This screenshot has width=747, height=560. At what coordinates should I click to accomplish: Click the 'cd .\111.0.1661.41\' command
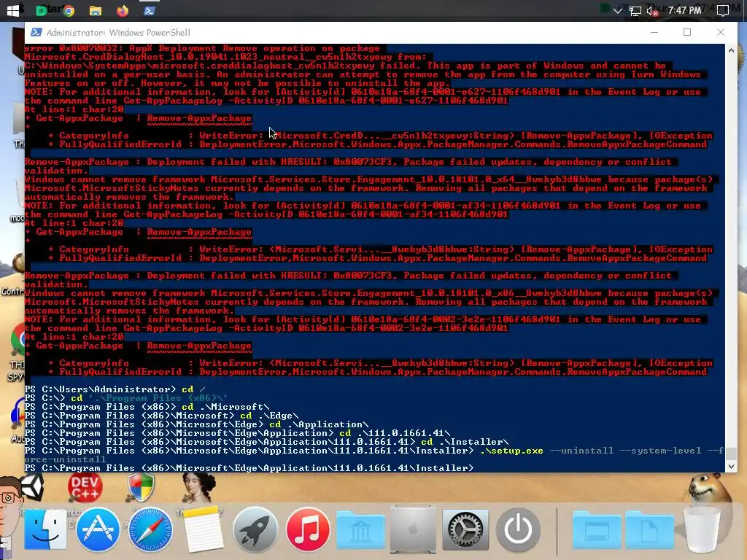395,433
